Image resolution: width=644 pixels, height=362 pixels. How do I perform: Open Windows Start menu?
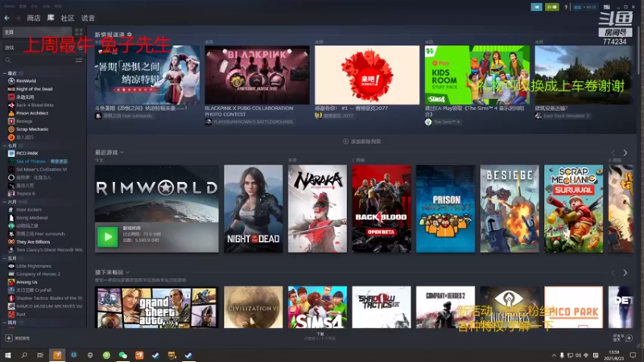[x=8, y=355]
